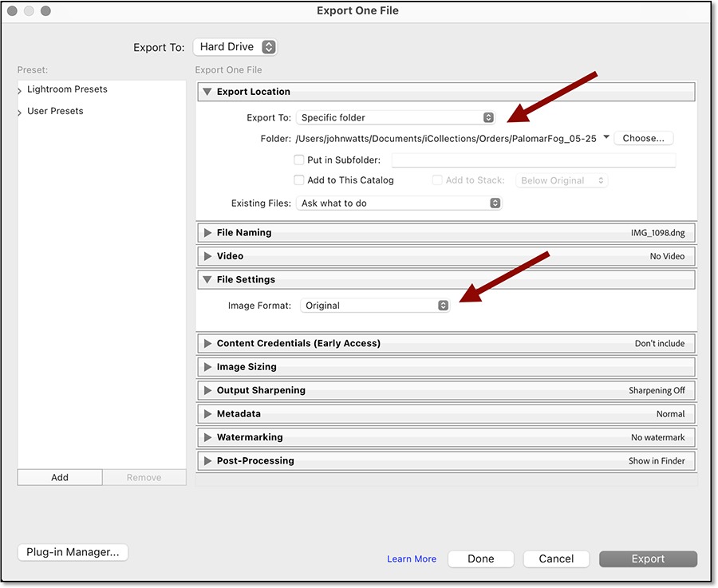This screenshot has width=718, height=588.
Task: Open the Image Format dropdown
Action: point(376,306)
